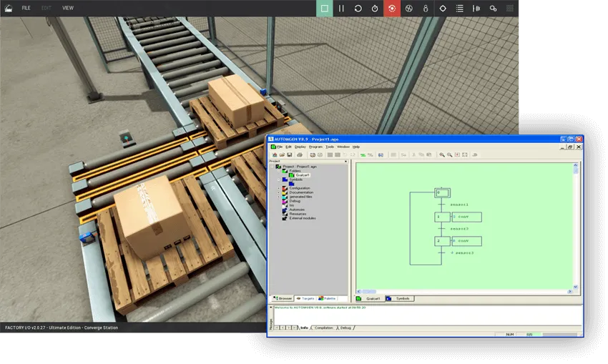The height and width of the screenshot is (364, 608).
Task: Open the Display menu in Automgen
Action: coord(300,147)
